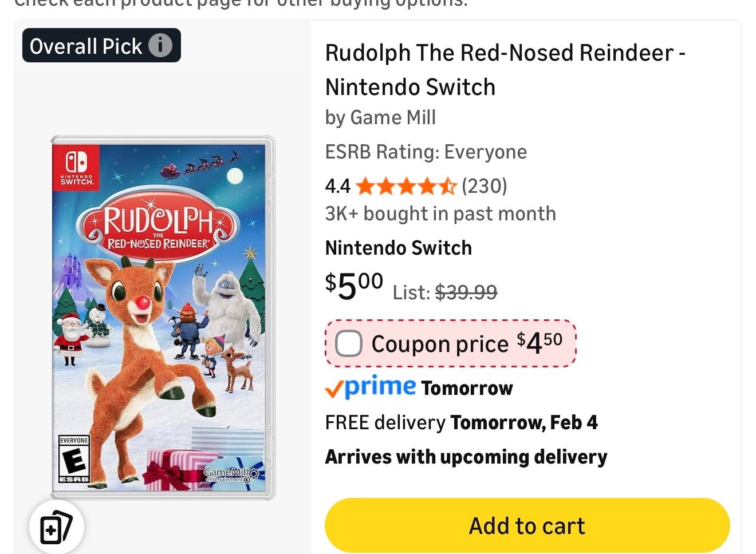Click the GameMill Entertainment logo on box art

click(x=231, y=474)
